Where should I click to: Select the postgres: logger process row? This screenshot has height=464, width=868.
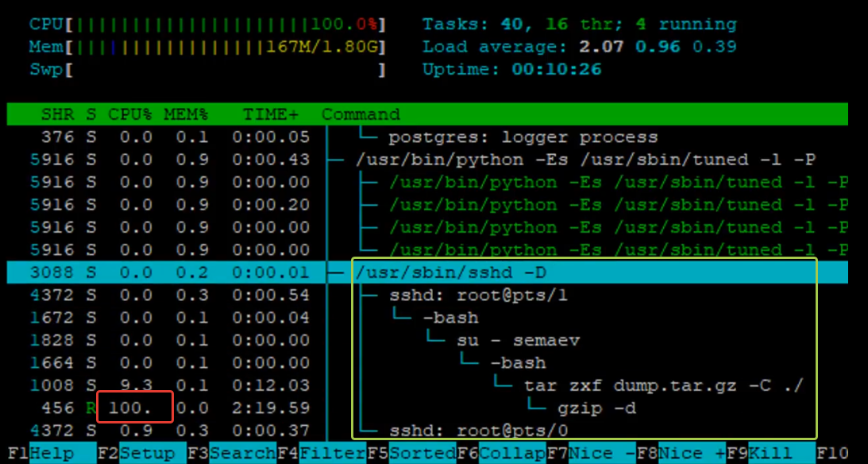click(x=426, y=137)
